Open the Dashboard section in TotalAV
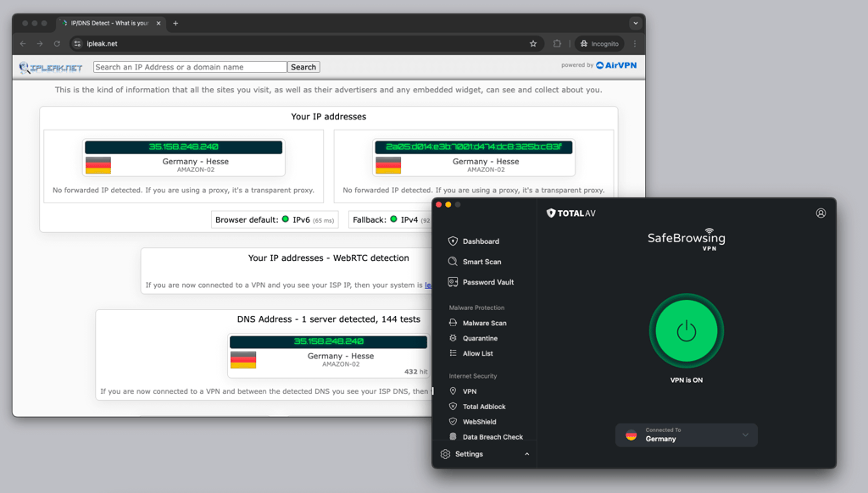 481,241
